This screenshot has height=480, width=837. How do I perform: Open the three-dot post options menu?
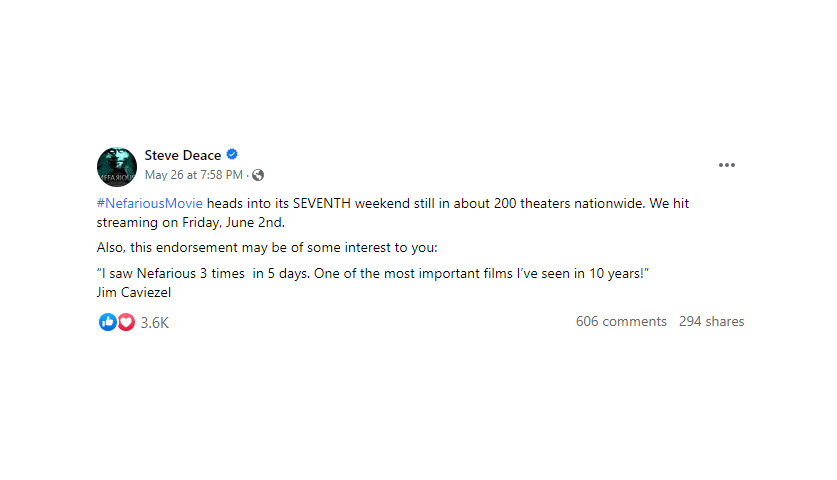[x=728, y=165]
